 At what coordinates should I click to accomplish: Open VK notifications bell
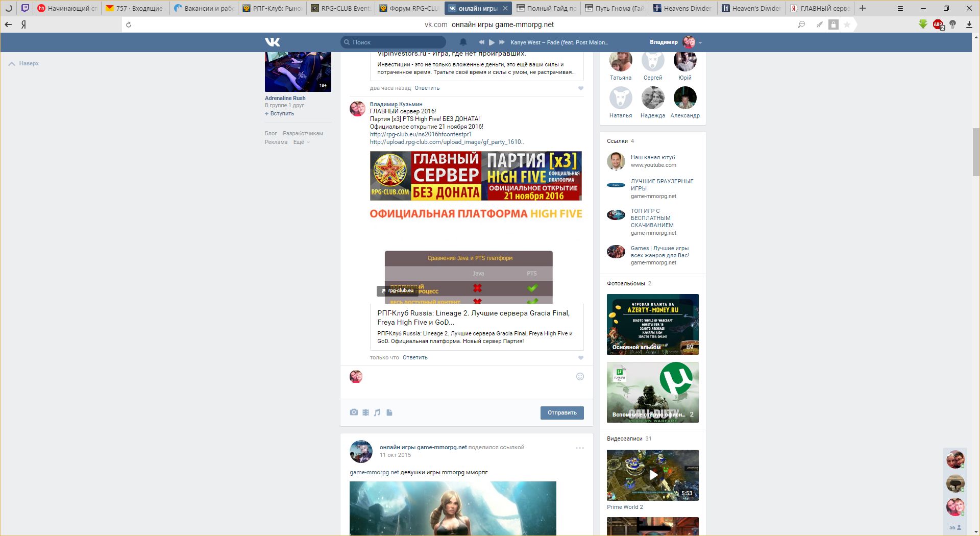point(463,42)
